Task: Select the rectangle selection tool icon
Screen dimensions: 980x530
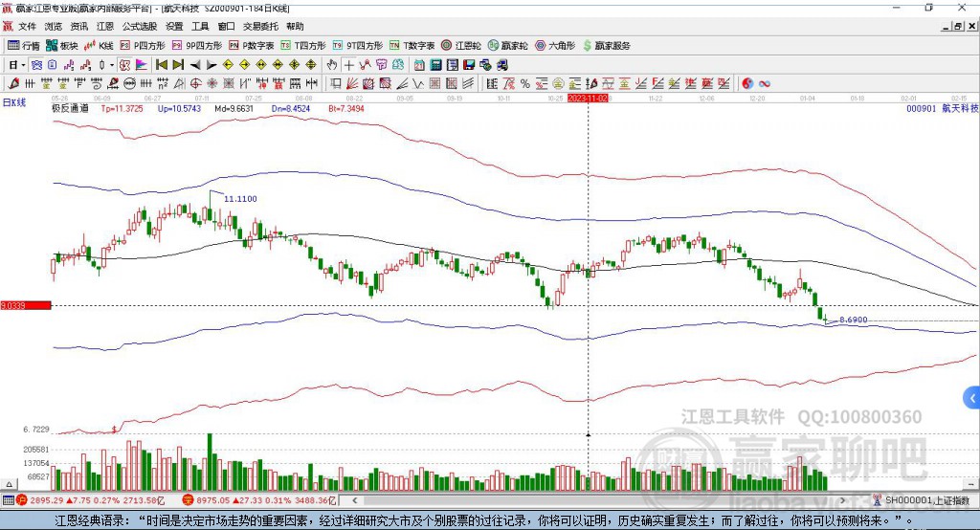Action: tap(336, 84)
